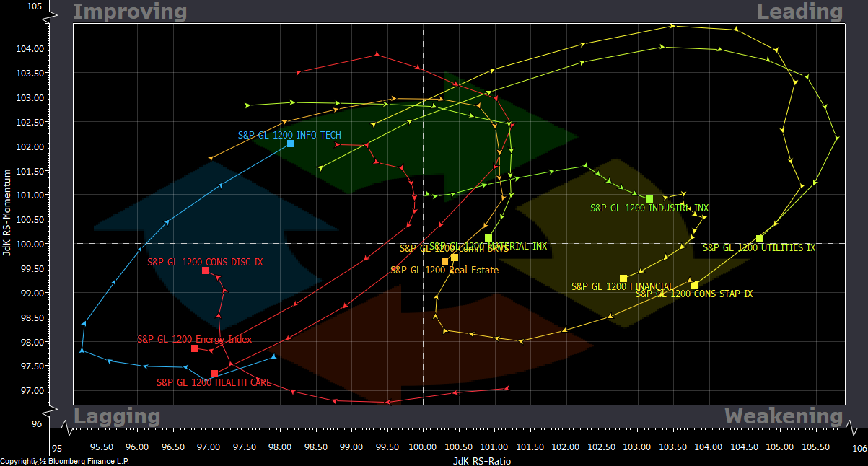Click the UTILITIES IX square marker
The image size is (868, 466).
(759, 239)
